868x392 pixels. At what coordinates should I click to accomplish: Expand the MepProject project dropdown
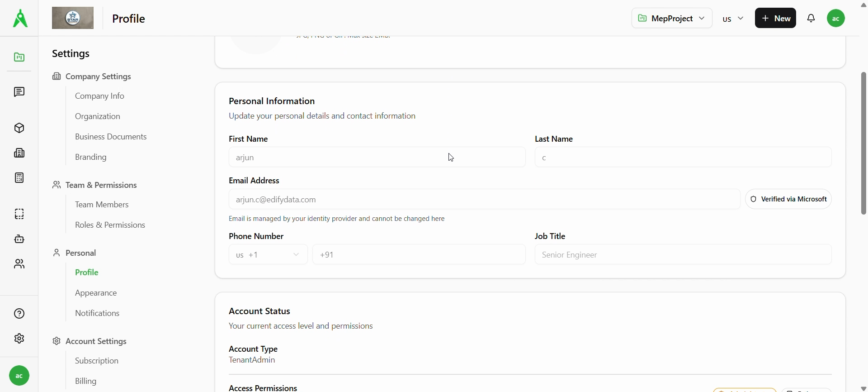tap(671, 19)
